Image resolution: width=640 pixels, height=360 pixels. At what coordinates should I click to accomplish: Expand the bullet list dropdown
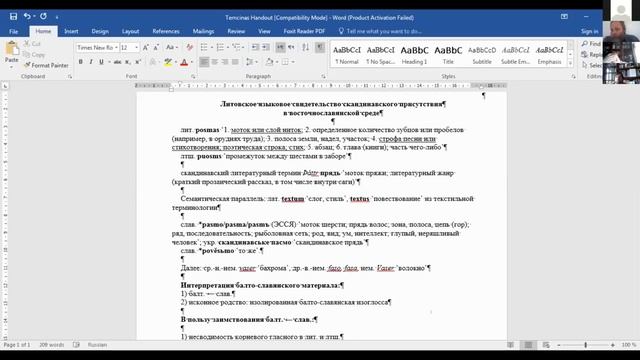(x=211, y=48)
